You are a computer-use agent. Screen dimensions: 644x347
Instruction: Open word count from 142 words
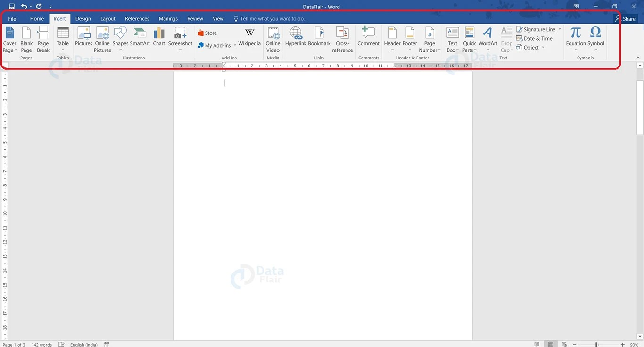tap(42, 345)
